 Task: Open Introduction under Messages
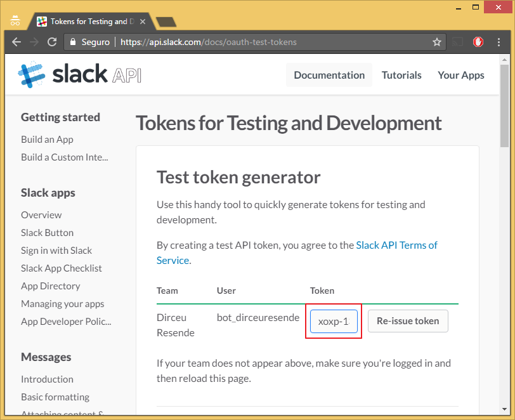48,379
